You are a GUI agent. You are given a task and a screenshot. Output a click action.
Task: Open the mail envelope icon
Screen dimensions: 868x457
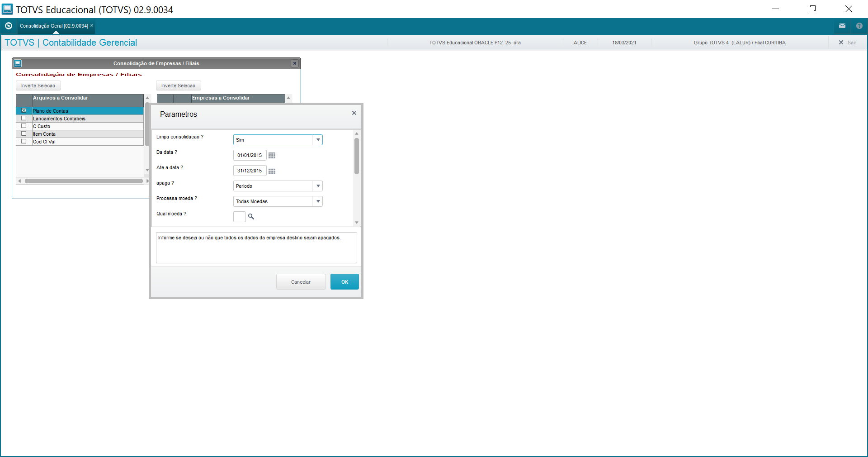click(x=842, y=26)
